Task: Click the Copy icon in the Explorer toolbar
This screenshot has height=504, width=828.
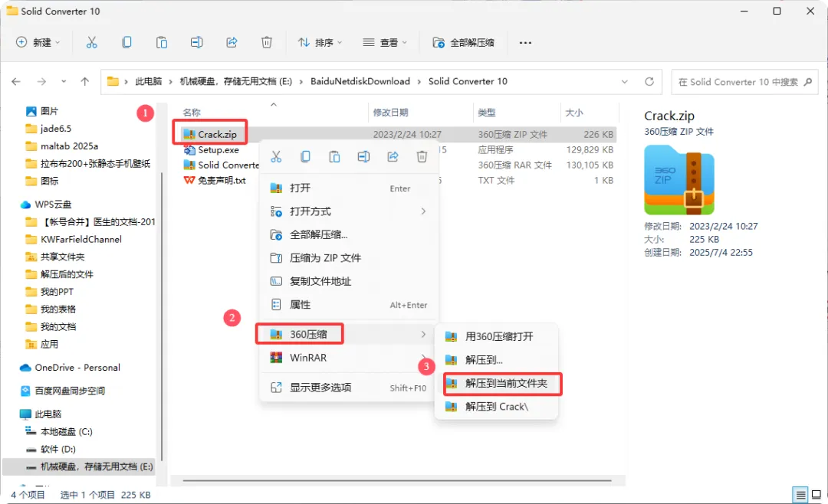Action: [127, 43]
